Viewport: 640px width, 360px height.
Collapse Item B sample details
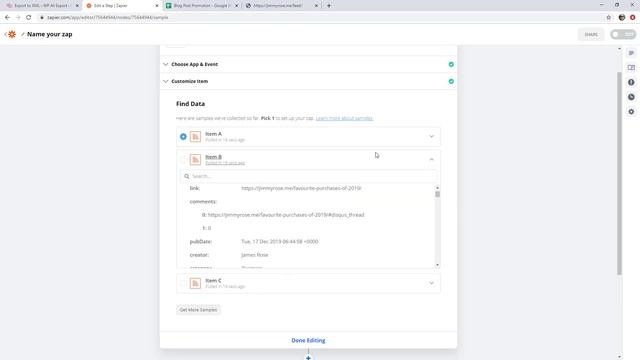point(431,160)
